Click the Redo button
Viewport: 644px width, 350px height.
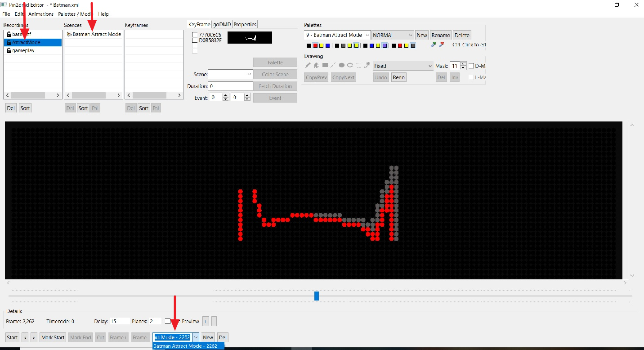pos(398,77)
